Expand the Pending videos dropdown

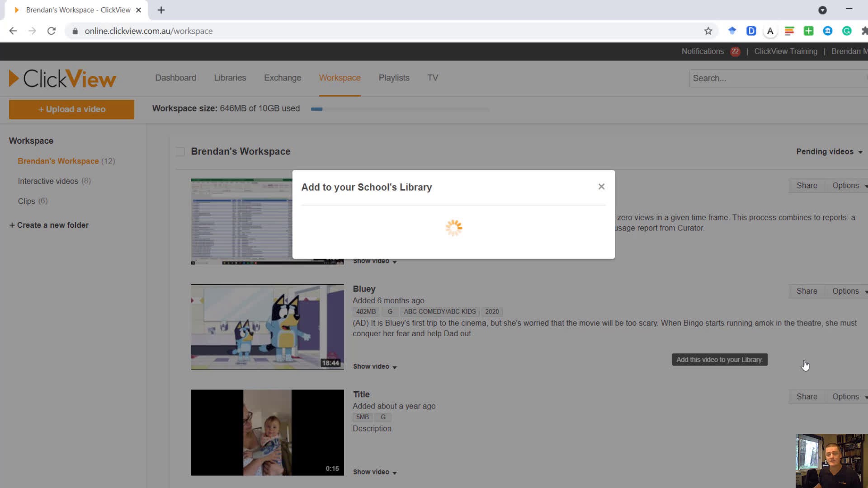coord(829,152)
